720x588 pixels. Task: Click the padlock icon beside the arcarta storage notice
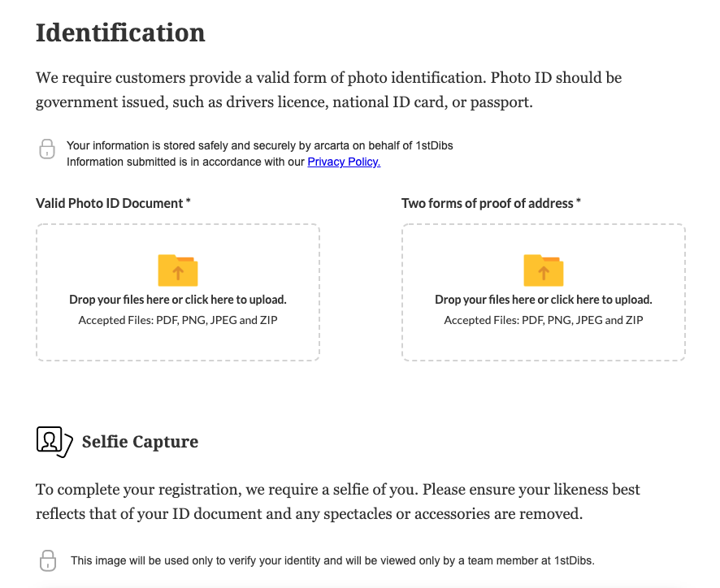coord(47,149)
